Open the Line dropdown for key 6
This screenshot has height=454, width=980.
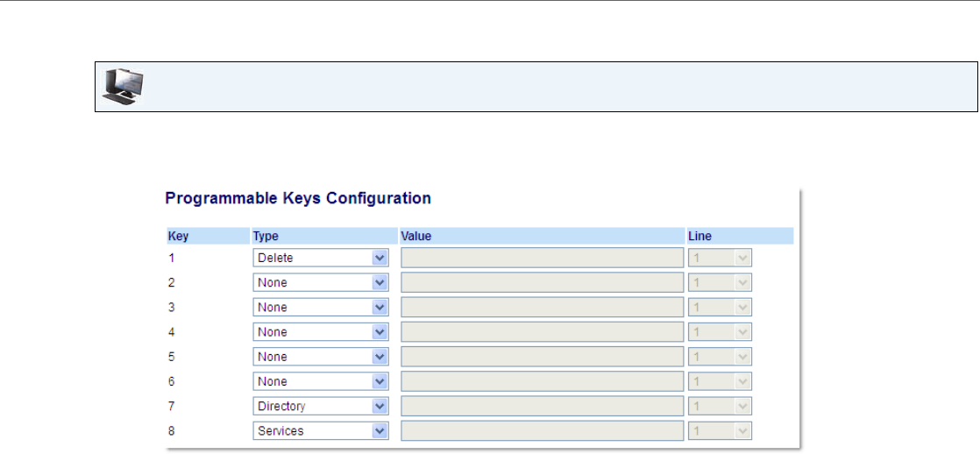(720, 381)
